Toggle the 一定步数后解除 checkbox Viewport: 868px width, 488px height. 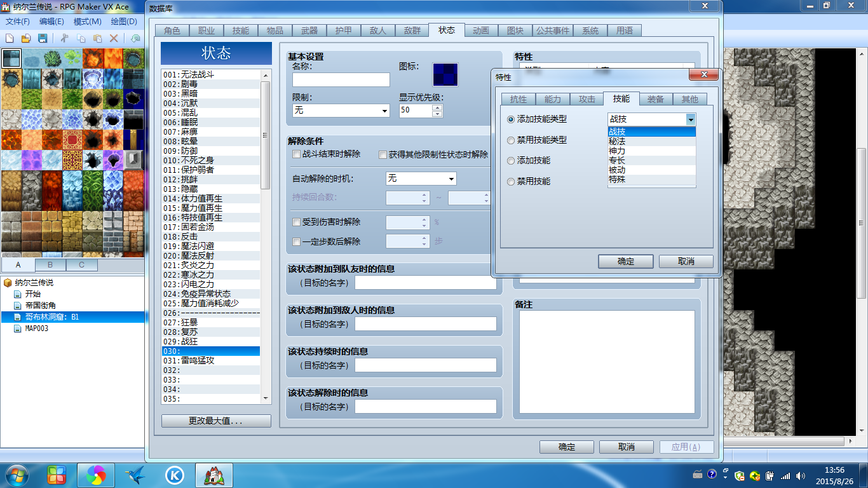tap(296, 241)
